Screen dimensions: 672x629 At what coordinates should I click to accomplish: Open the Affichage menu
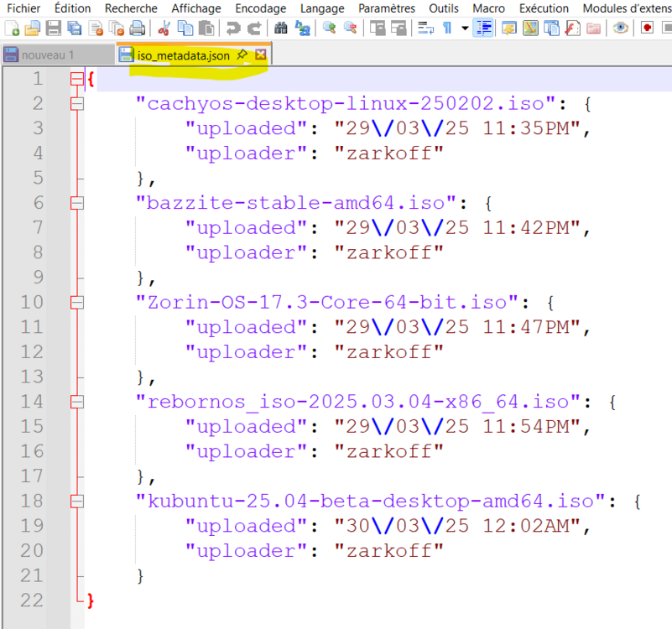point(196,8)
